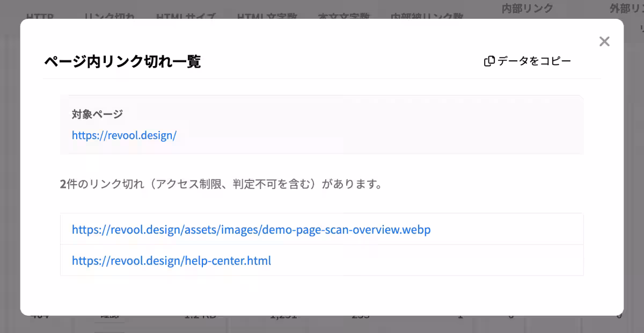Click the ページ内リンク切れ一覧 modal heading
644x333 pixels.
[122, 62]
